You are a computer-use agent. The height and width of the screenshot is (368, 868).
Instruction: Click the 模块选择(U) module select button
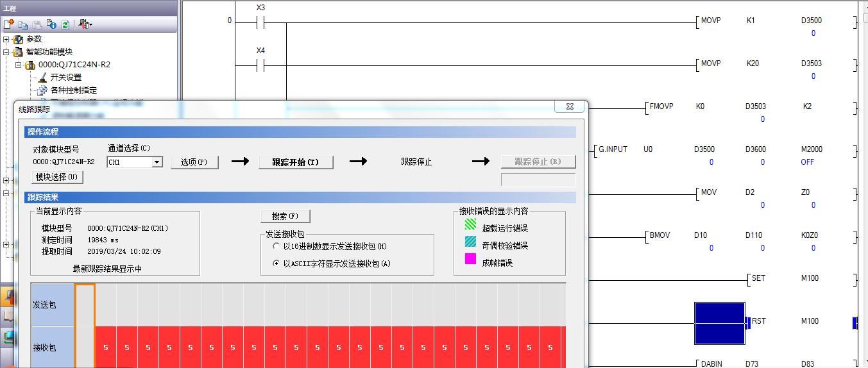click(58, 177)
